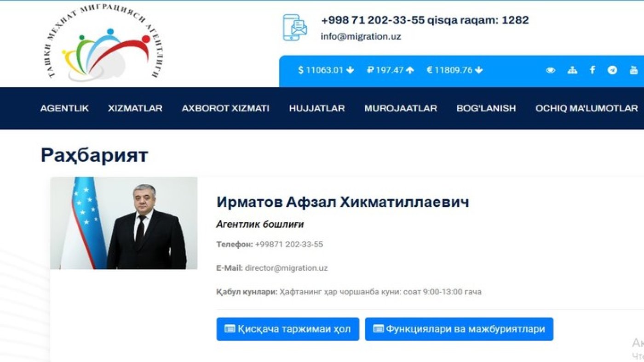Viewport: 644px width, 362px height.
Task: Click the director's photo thumbnail
Action: [x=124, y=223]
